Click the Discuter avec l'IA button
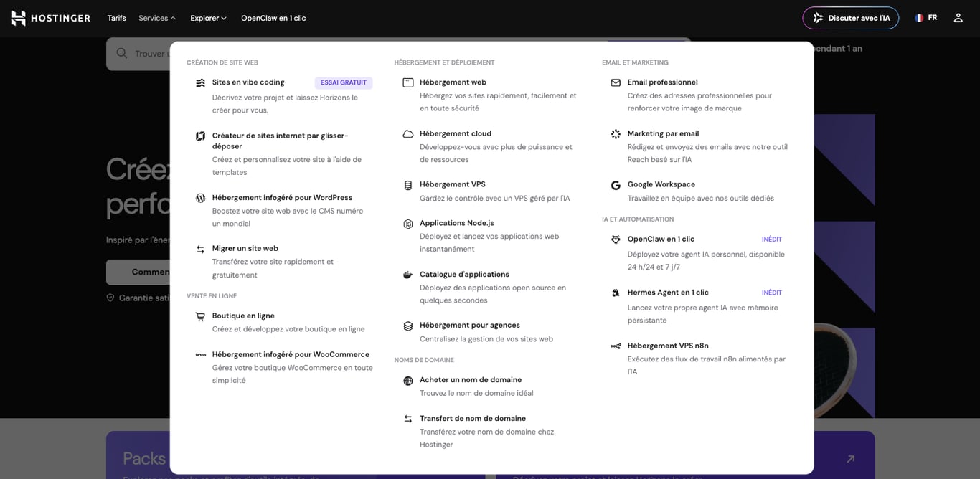Image resolution: width=980 pixels, height=479 pixels. 851,18
